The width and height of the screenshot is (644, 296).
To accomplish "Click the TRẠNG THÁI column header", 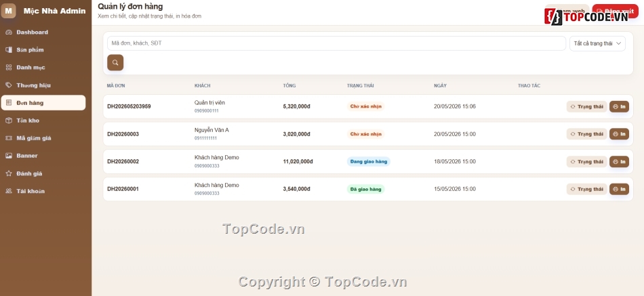I will [x=360, y=86].
